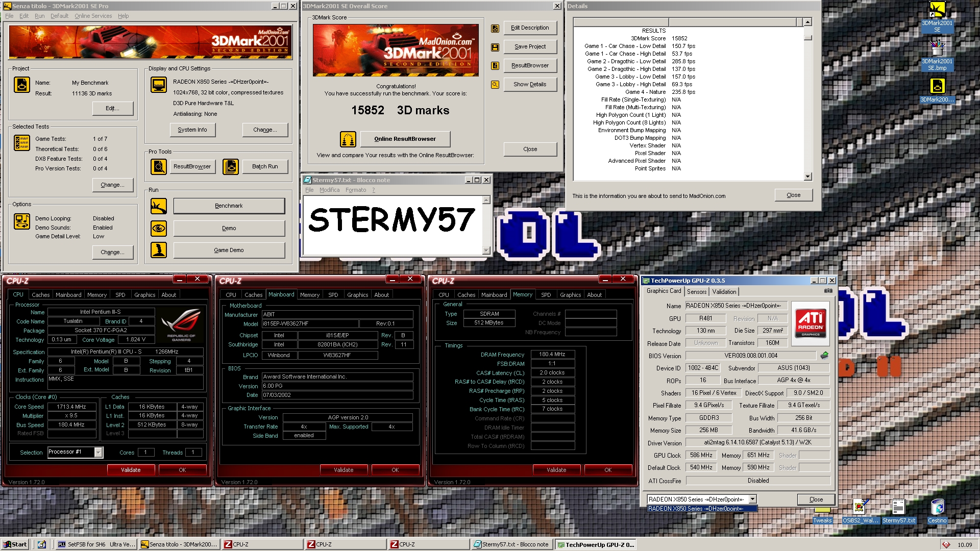Select the Cestino recycle bin icon
The width and height of the screenshot is (980, 551).
937,511
